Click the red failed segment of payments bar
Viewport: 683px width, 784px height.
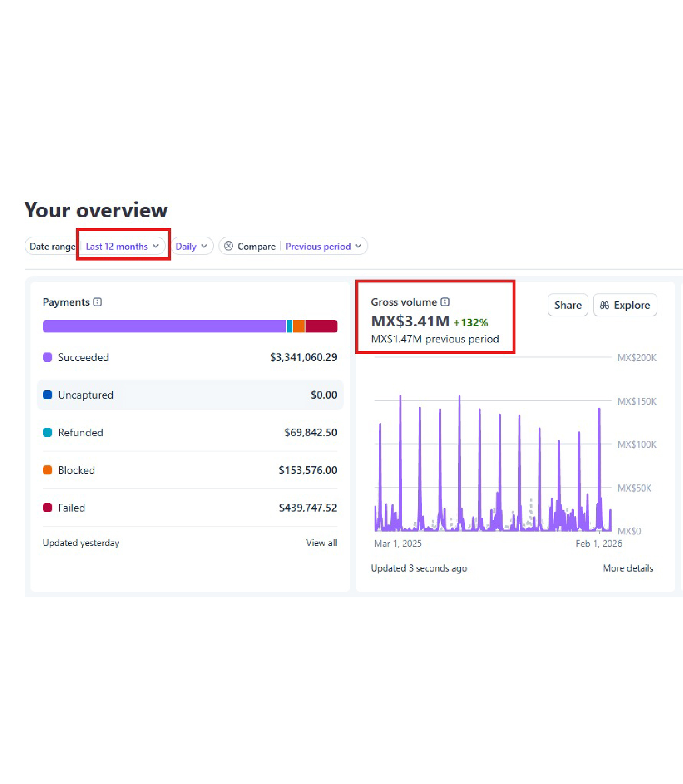tap(321, 326)
